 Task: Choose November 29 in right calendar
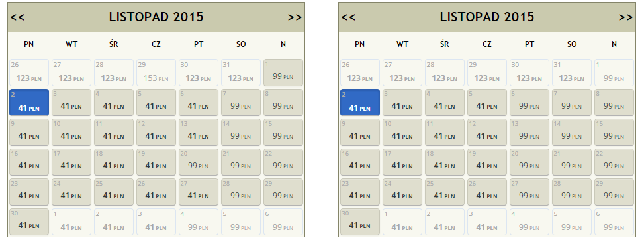[614, 192]
